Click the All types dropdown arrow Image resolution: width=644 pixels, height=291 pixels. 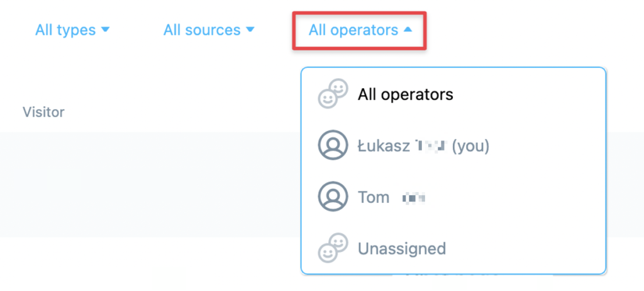[x=105, y=30]
